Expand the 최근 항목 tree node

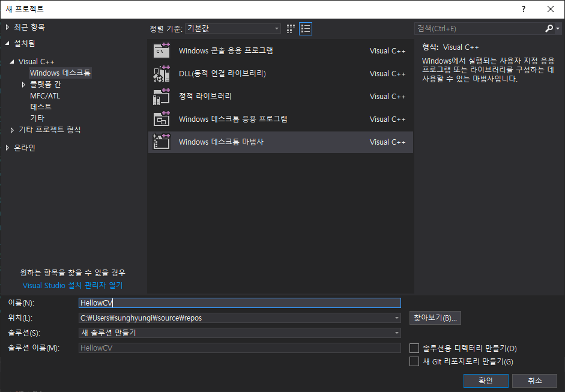point(7,27)
